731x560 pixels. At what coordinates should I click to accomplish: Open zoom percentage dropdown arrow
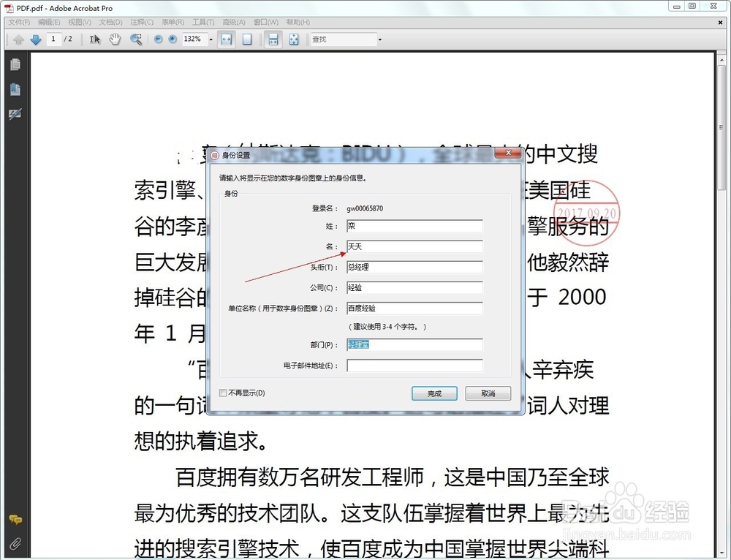pyautogui.click(x=211, y=39)
